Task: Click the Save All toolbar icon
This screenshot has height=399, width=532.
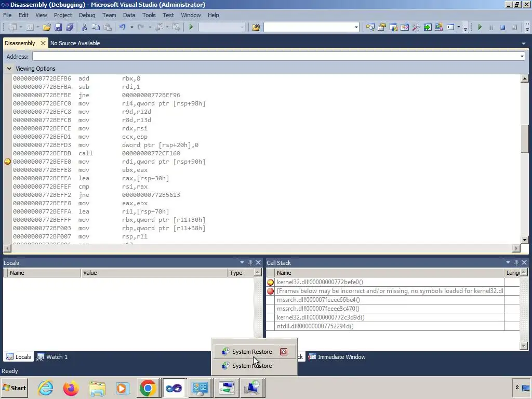Action: (70, 27)
